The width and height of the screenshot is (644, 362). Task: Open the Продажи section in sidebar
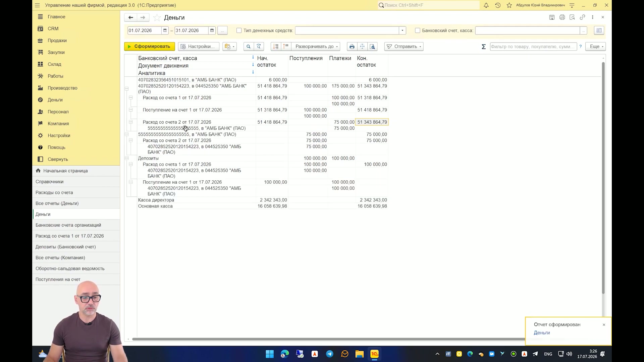click(57, 41)
